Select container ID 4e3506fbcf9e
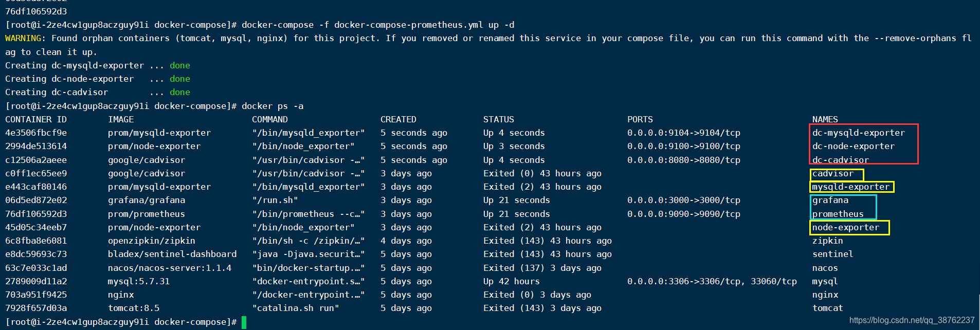Screen dimensions: 980x330 (36, 133)
